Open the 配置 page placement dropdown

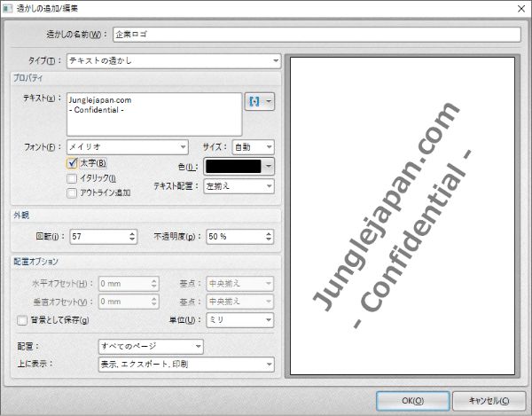click(x=151, y=346)
